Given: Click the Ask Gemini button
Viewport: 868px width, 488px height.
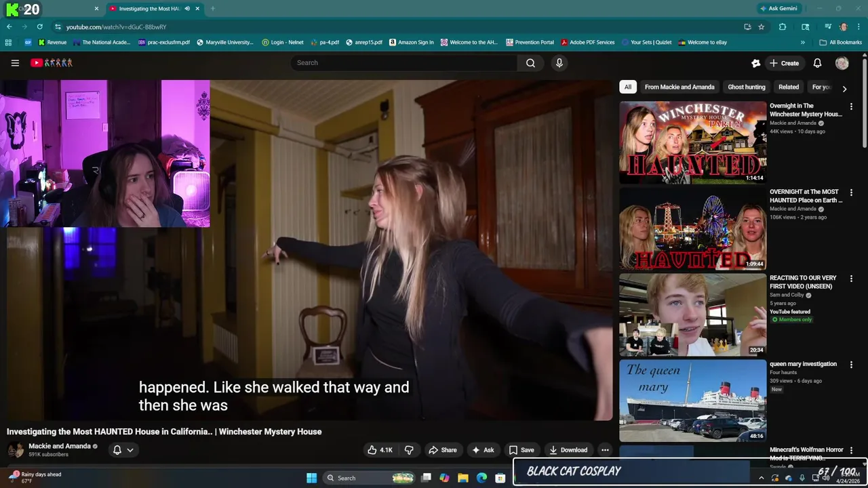Looking at the screenshot, I should (x=778, y=9).
